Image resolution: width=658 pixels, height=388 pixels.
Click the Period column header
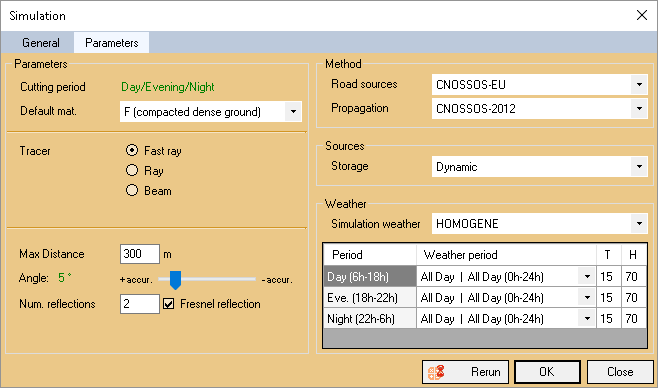(370, 255)
